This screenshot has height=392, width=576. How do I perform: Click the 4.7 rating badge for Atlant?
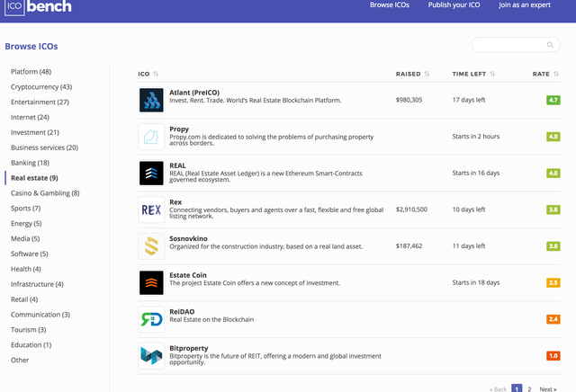553,100
